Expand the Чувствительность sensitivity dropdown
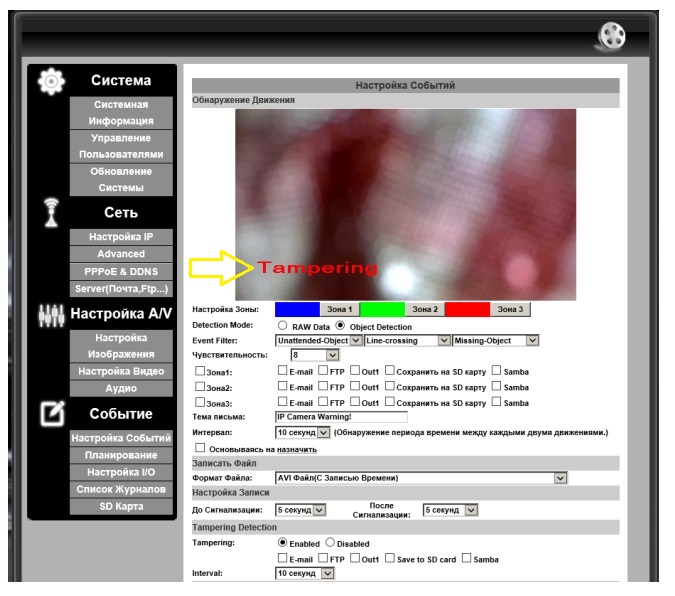 point(315,355)
